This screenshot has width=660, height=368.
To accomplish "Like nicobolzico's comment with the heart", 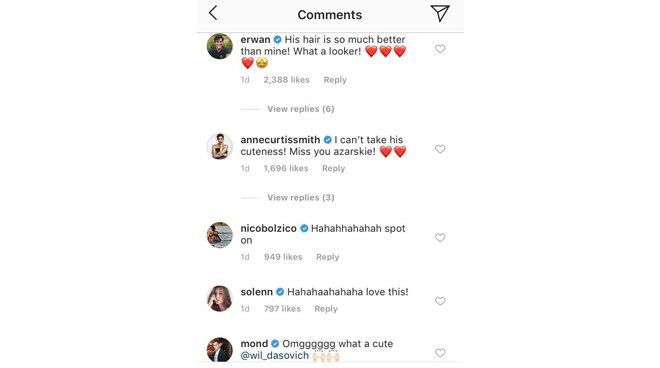I will (440, 237).
